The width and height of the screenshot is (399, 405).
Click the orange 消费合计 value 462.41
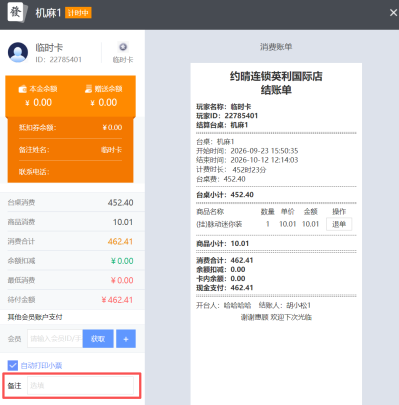120,241
